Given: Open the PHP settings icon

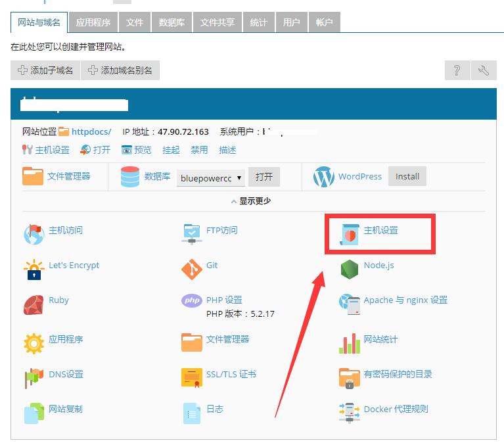Looking at the screenshot, I should (x=192, y=300).
